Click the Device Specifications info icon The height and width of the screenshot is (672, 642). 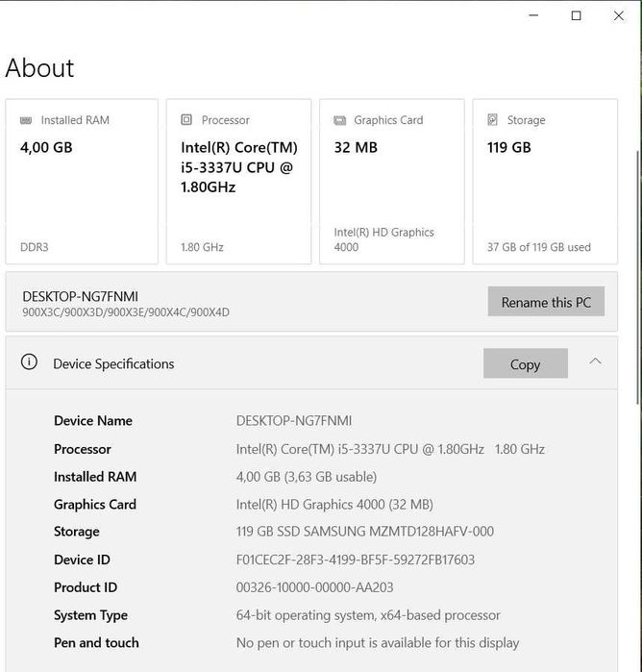[x=29, y=362]
